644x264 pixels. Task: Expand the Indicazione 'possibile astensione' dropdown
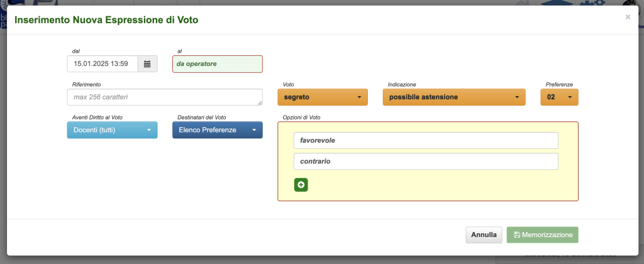pos(453,97)
